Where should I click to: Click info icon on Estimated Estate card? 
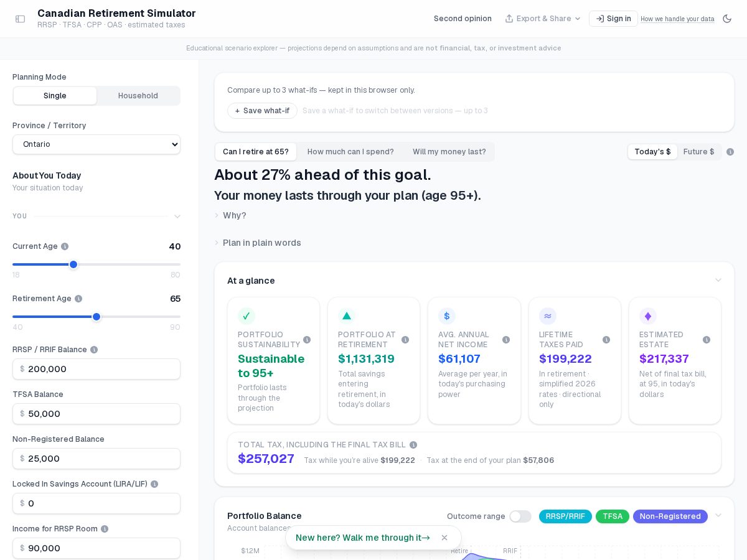[x=707, y=340]
